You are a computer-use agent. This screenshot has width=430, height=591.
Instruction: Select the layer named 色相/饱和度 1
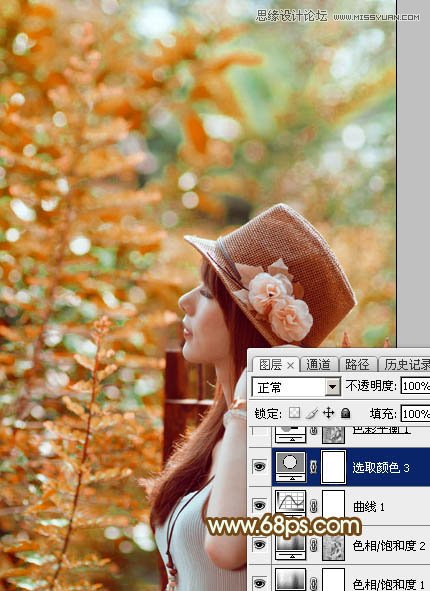click(389, 584)
